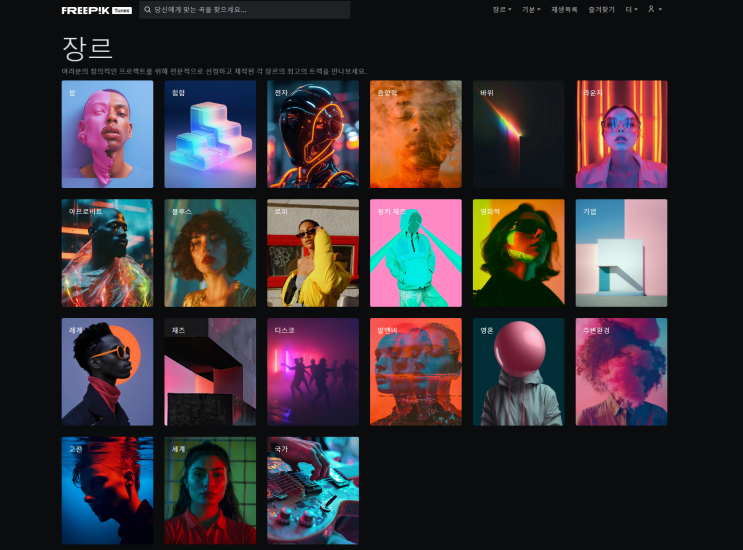Open the 영화적 genre card
743x550 pixels.
[x=519, y=253]
